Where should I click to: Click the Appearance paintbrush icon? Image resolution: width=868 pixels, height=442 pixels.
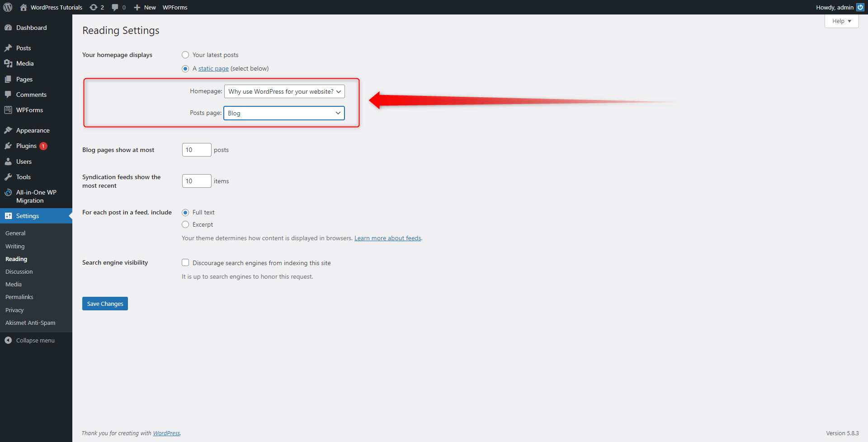[8, 130]
